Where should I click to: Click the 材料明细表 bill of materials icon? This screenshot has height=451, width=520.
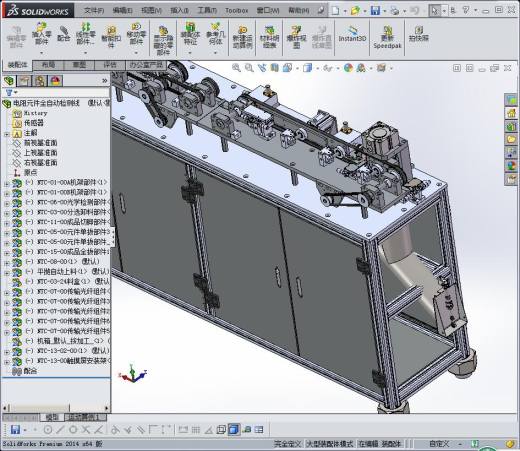point(269,37)
